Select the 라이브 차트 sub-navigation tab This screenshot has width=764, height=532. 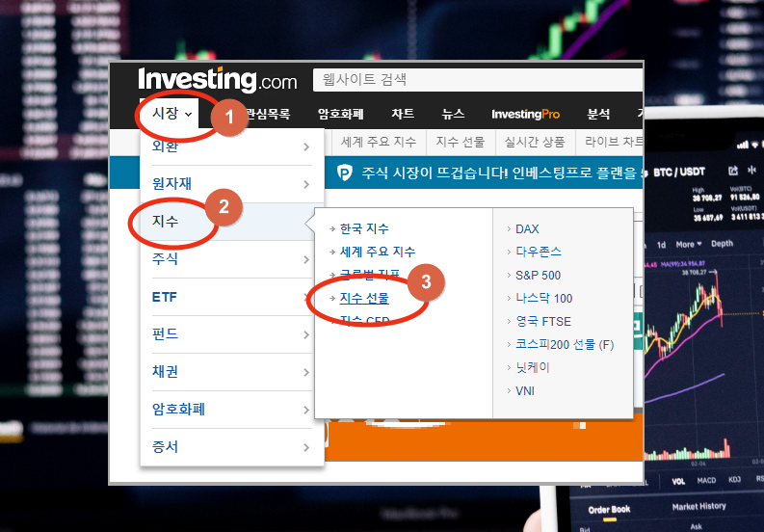(614, 142)
